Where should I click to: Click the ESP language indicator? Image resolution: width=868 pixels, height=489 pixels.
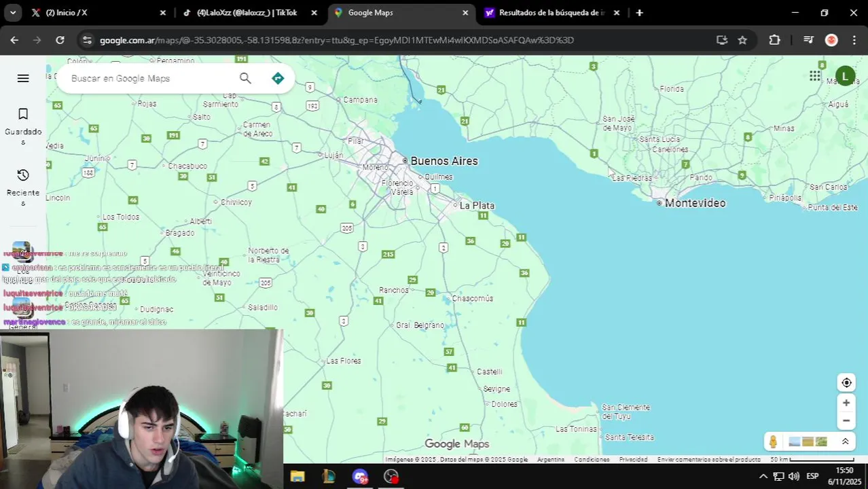tap(812, 476)
